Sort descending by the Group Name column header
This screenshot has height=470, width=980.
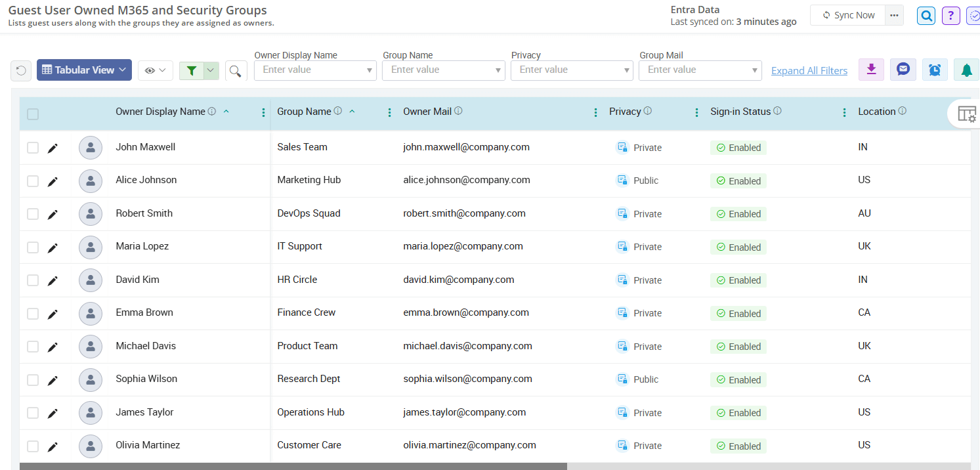pos(352,111)
